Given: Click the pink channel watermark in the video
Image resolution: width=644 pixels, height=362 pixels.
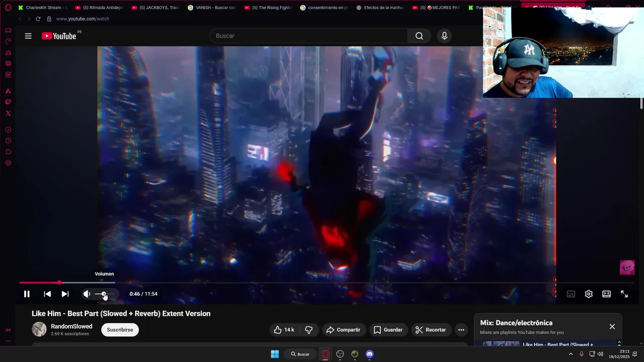Looking at the screenshot, I should click(x=627, y=267).
